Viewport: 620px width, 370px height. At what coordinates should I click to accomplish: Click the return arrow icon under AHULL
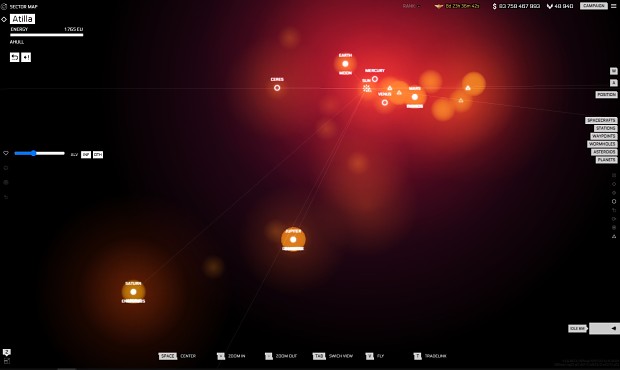tap(14, 57)
